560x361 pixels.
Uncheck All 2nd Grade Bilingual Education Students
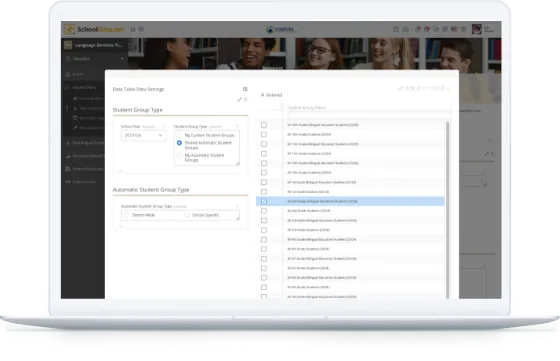click(x=264, y=201)
